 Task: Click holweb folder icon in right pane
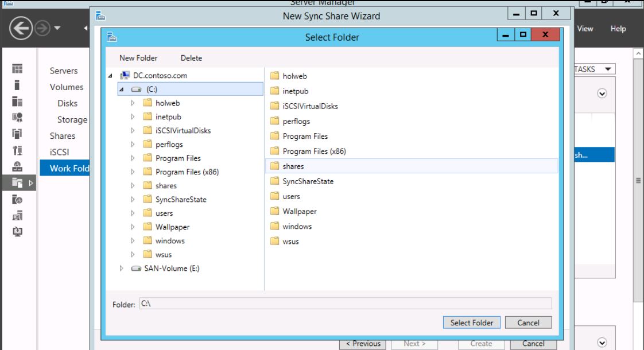(x=275, y=76)
